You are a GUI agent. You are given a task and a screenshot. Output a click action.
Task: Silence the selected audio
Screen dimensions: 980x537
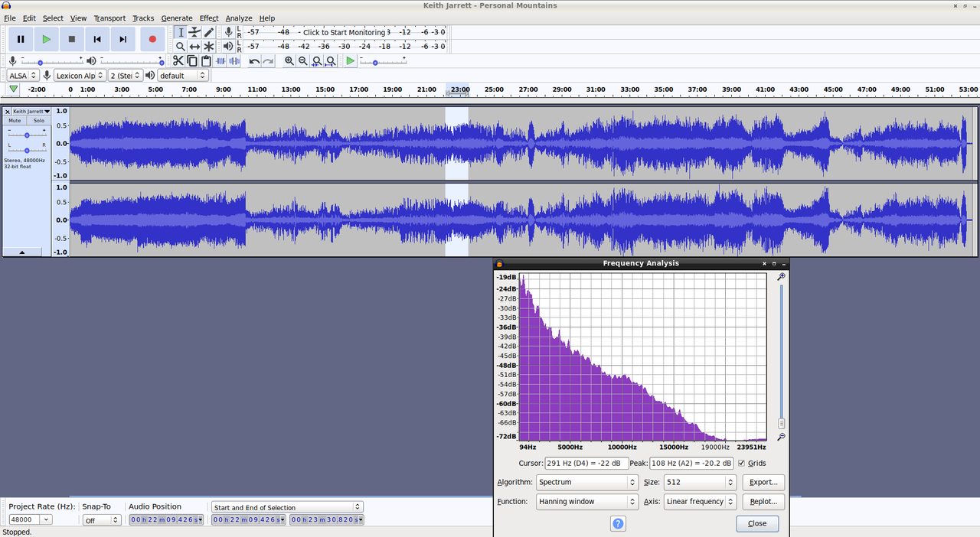click(234, 61)
